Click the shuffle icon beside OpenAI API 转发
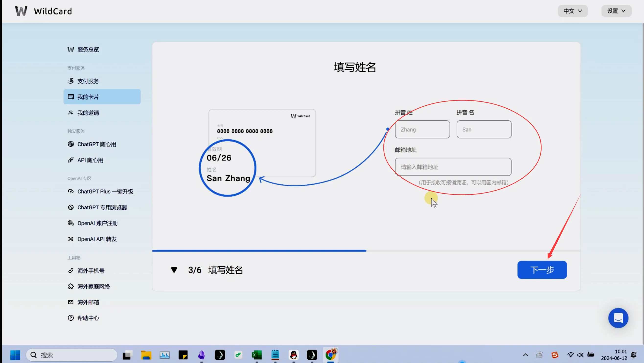644x363 pixels. point(71,239)
